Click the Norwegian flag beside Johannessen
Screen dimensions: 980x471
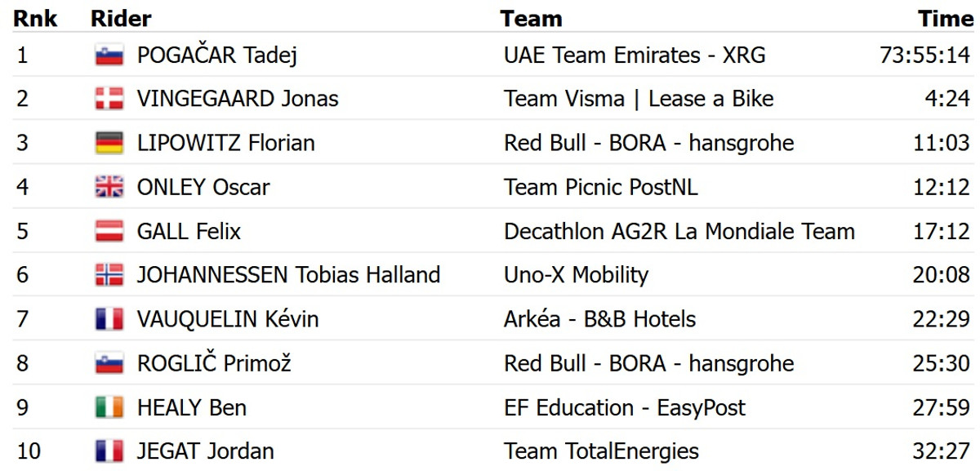click(109, 275)
